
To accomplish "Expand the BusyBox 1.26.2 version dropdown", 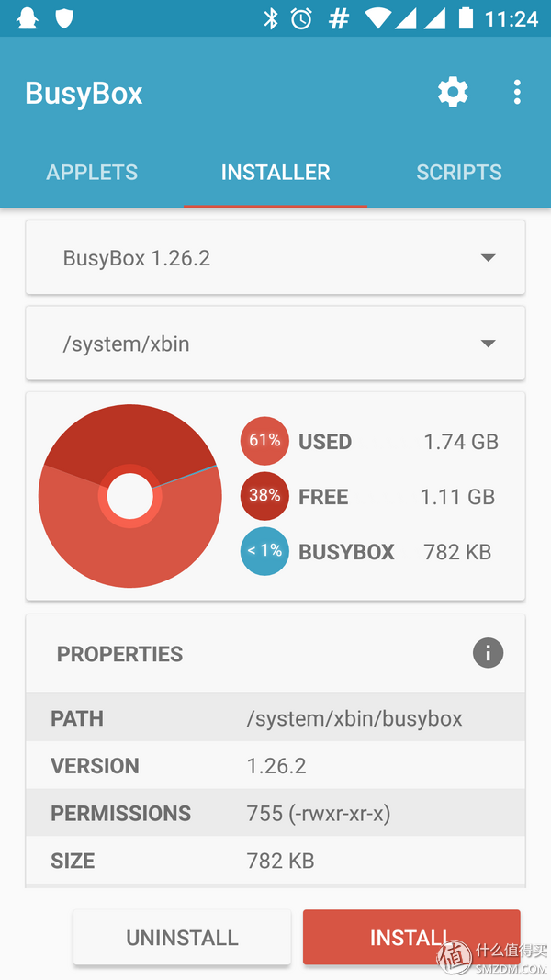I will [x=275, y=257].
